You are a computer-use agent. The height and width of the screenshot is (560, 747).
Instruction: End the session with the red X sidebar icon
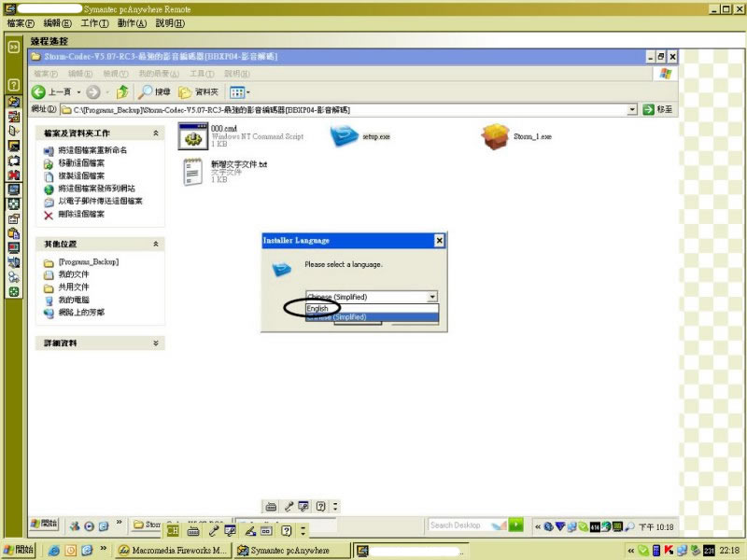pyautogui.click(x=14, y=175)
